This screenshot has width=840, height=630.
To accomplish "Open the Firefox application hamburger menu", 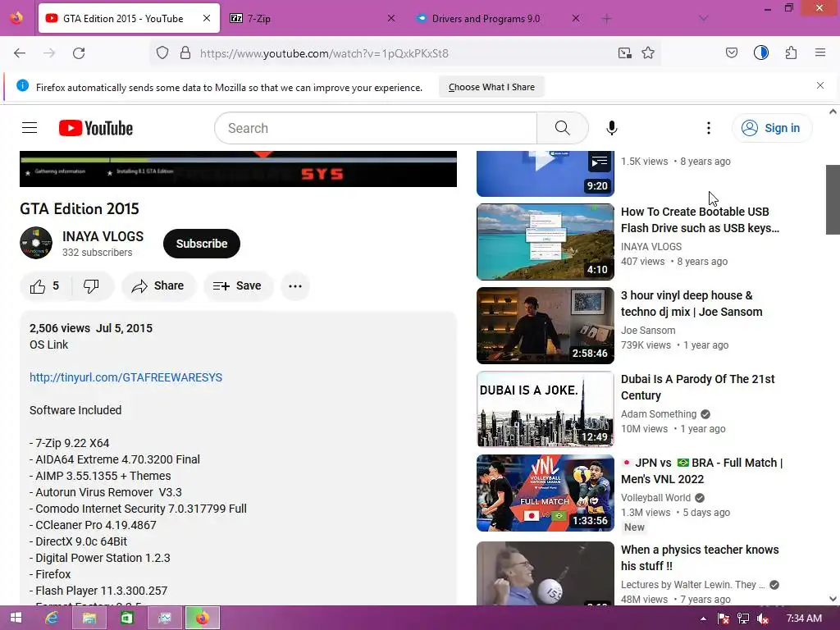I will click(820, 52).
